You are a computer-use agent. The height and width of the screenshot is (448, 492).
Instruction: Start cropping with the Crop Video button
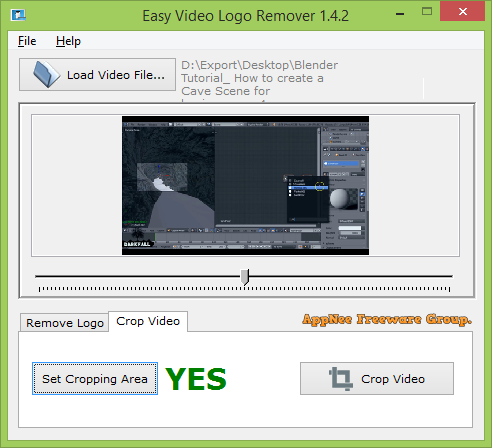[x=377, y=379]
